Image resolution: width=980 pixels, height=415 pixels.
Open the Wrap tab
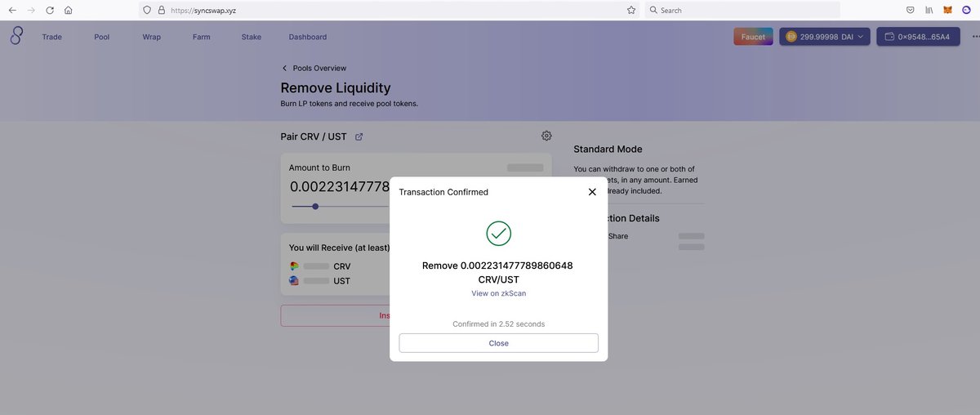coord(152,37)
